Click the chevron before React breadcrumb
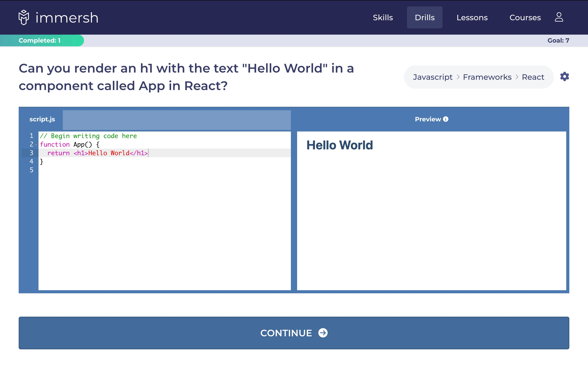Image resolution: width=588 pixels, height=368 pixels. (x=517, y=77)
